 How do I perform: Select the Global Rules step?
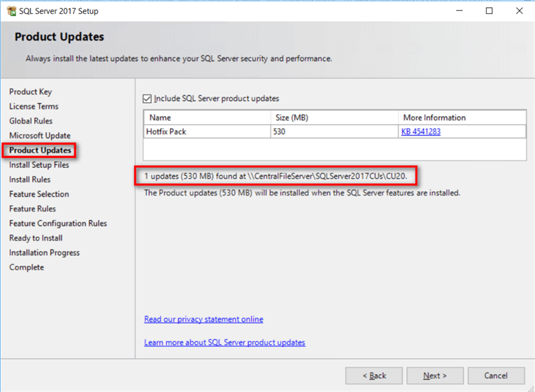[30, 121]
